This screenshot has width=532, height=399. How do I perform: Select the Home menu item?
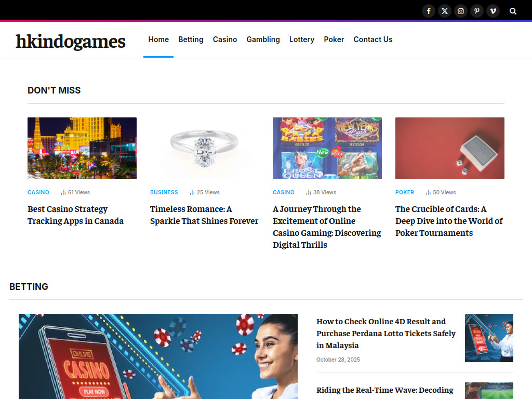(x=158, y=39)
